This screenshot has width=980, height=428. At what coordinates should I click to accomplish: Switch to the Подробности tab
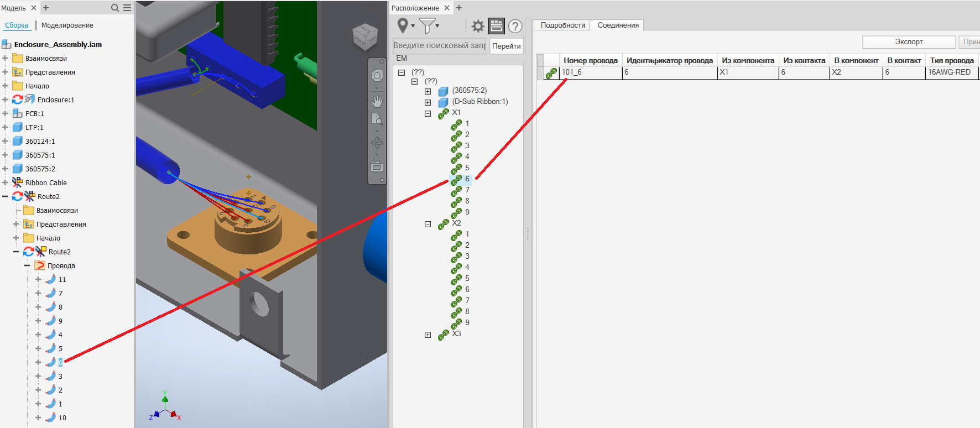(562, 25)
